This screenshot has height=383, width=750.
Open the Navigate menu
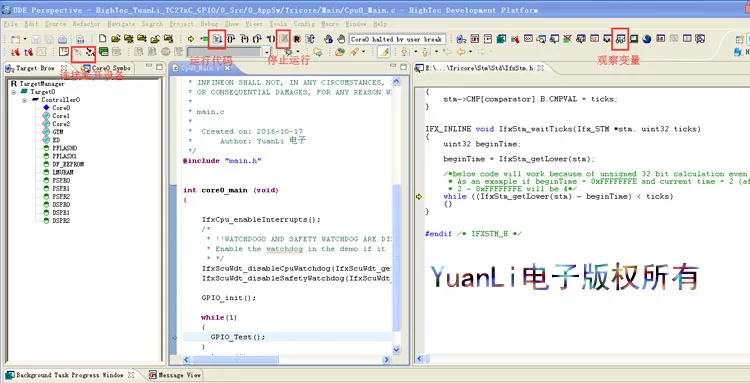(121, 24)
